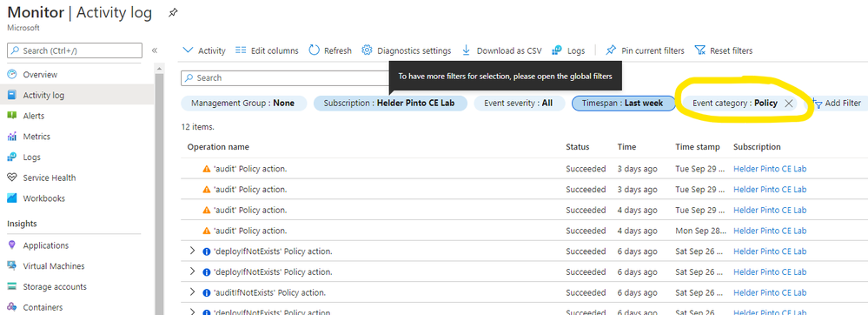The width and height of the screenshot is (868, 315).
Task: Click the Overview gauge icon
Action: pyautogui.click(x=12, y=74)
